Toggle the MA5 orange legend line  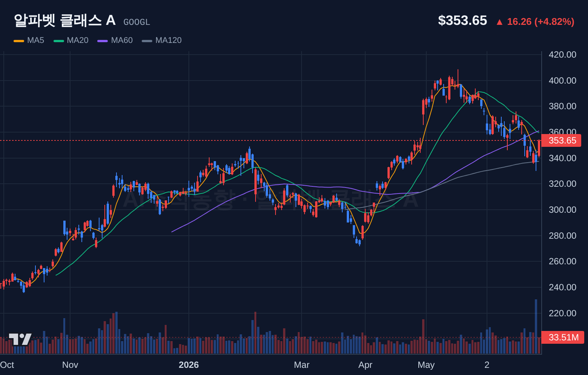pos(19,41)
